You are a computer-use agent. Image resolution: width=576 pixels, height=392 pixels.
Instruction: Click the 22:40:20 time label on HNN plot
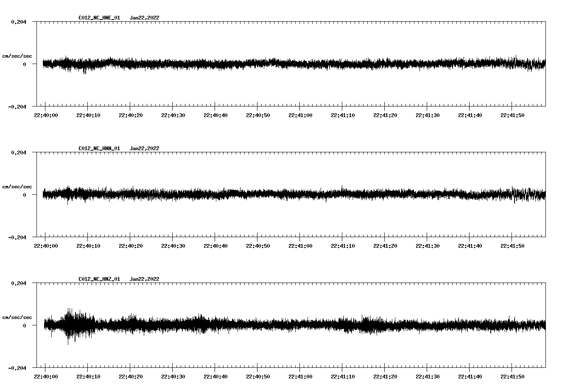tap(131, 246)
